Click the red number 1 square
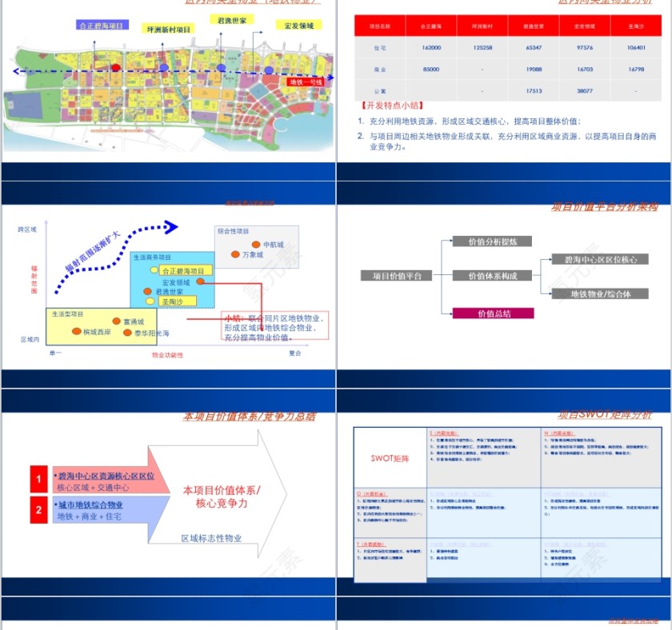This screenshot has height=630, width=672. coord(40,478)
